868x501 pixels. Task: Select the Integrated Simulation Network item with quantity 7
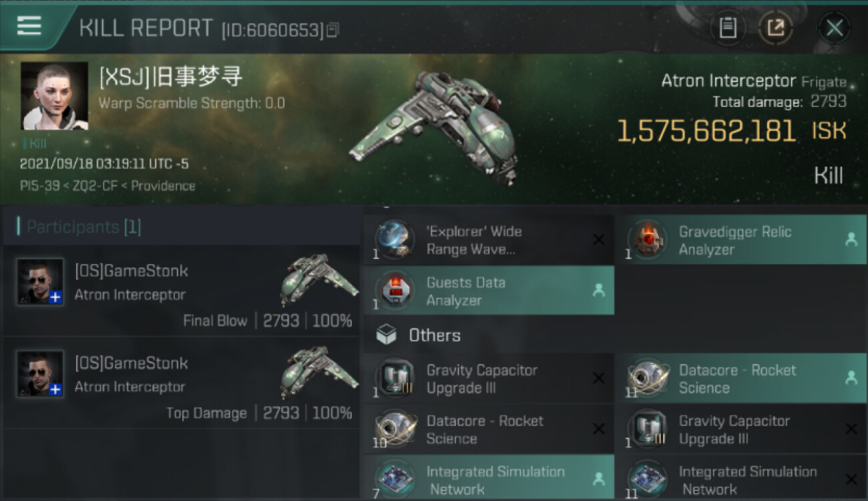click(489, 478)
